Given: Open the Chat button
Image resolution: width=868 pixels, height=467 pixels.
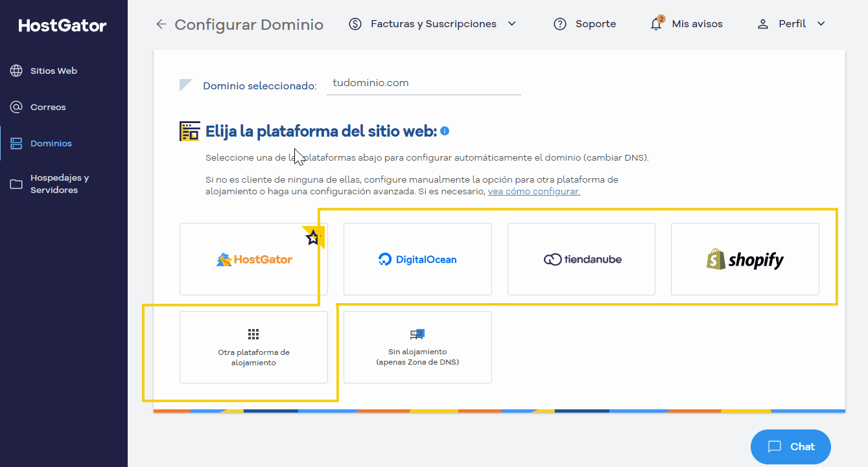Looking at the screenshot, I should pos(791,447).
